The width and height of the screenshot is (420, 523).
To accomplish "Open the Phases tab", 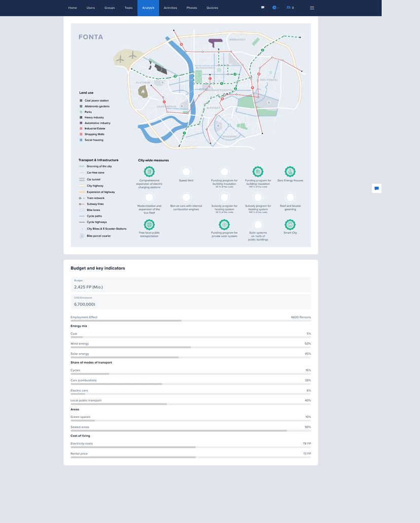I will pos(192,8).
